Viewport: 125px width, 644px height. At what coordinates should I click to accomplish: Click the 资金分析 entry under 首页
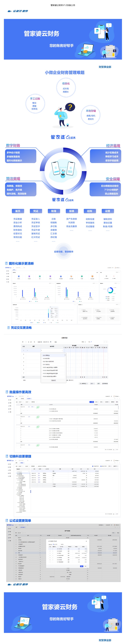pos(18,223)
